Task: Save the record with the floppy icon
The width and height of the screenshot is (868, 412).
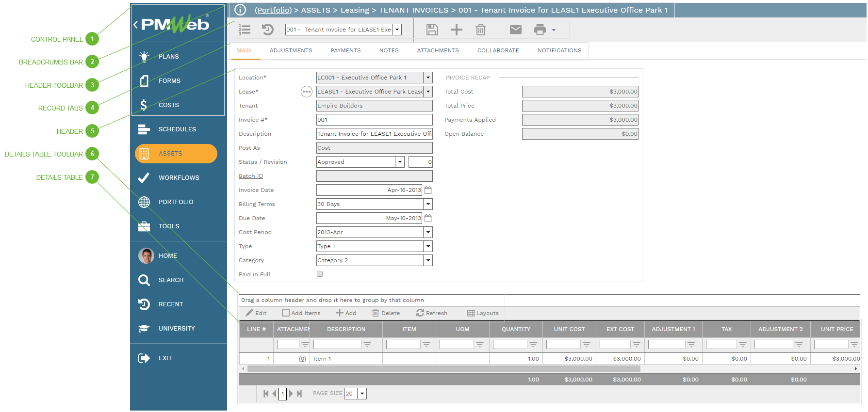Action: pyautogui.click(x=432, y=30)
